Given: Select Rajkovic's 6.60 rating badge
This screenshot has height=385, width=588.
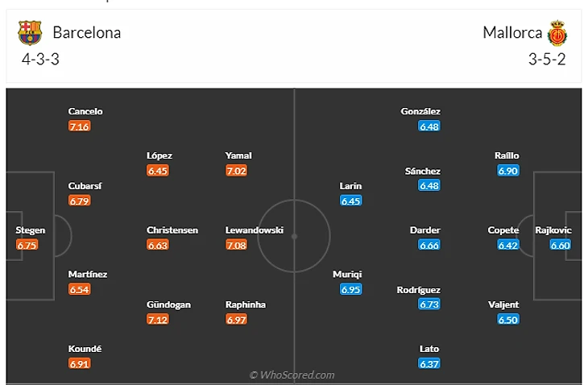Looking at the screenshot, I should tap(561, 245).
